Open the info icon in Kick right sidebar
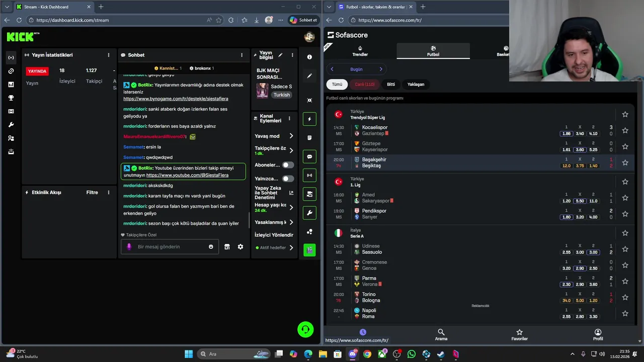This screenshot has width=644, height=362. point(309,57)
